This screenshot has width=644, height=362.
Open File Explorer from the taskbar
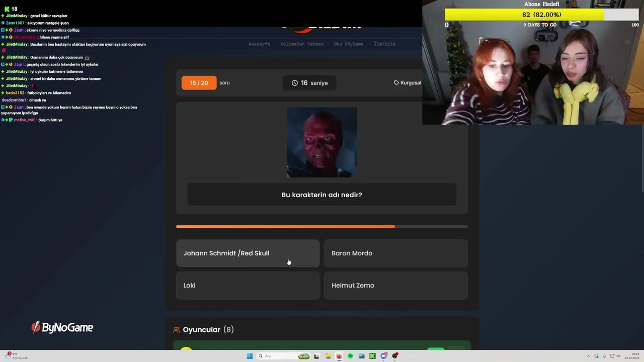pos(328,356)
